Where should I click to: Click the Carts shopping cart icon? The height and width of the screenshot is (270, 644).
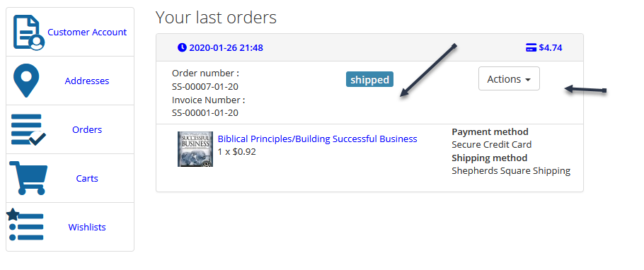pyautogui.click(x=28, y=178)
